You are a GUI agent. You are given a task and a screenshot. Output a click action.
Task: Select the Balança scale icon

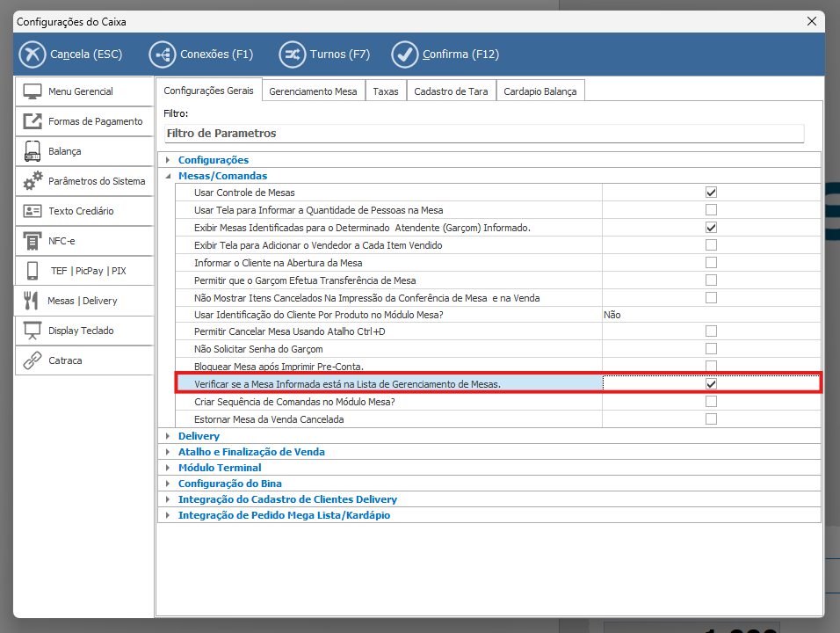point(33,151)
